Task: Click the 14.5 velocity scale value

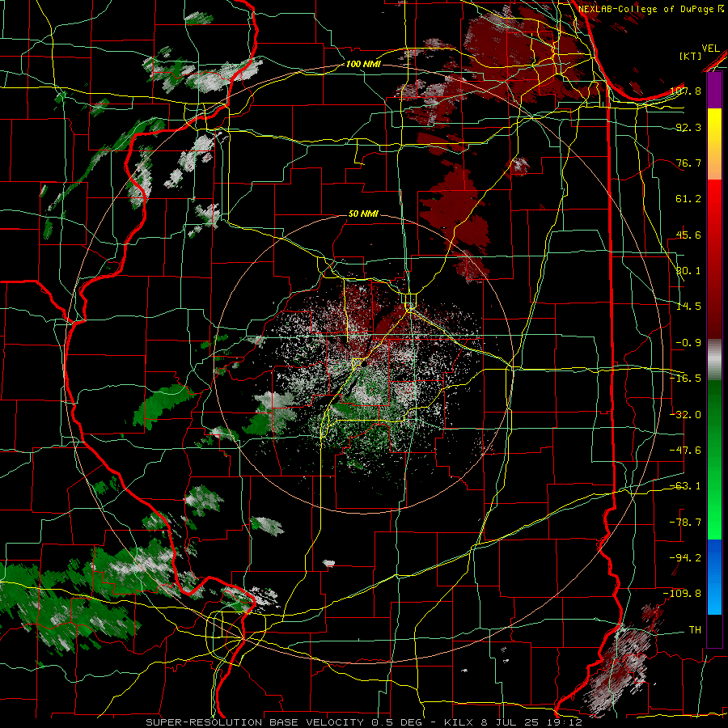Action: (688, 307)
